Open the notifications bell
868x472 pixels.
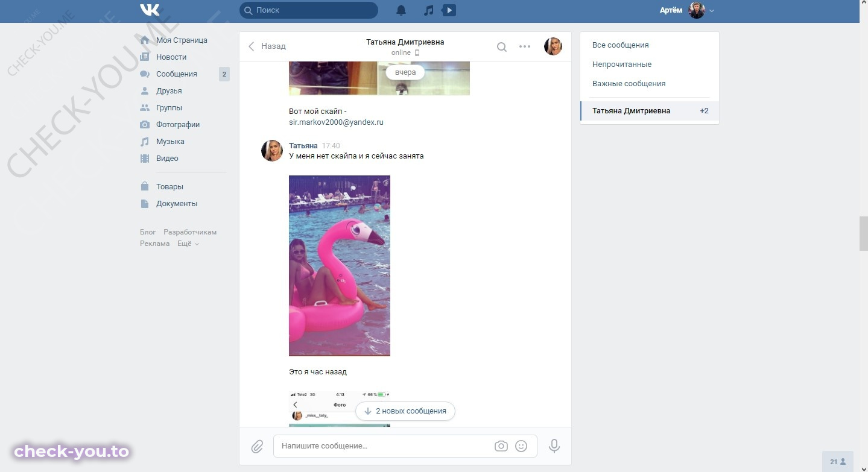401,10
